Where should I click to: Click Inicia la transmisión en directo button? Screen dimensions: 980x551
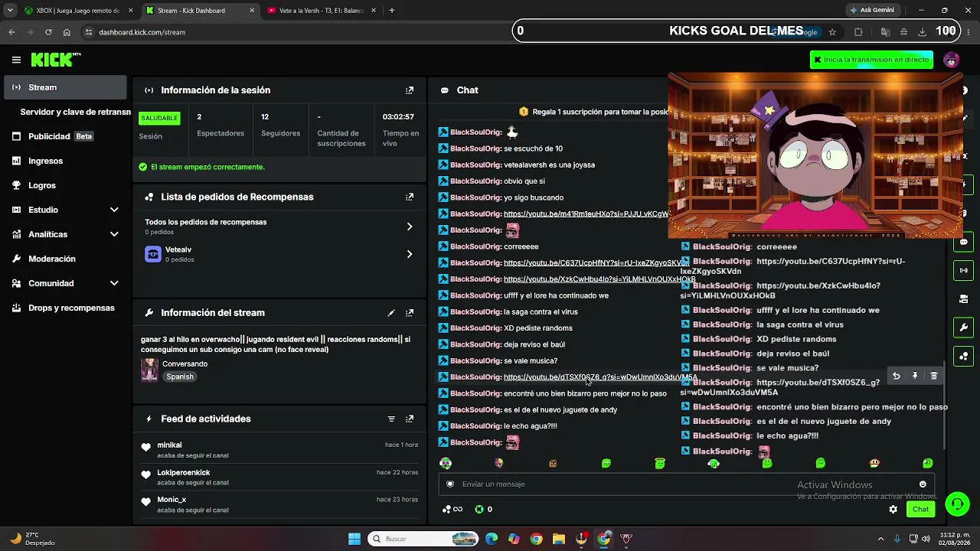pos(871,60)
